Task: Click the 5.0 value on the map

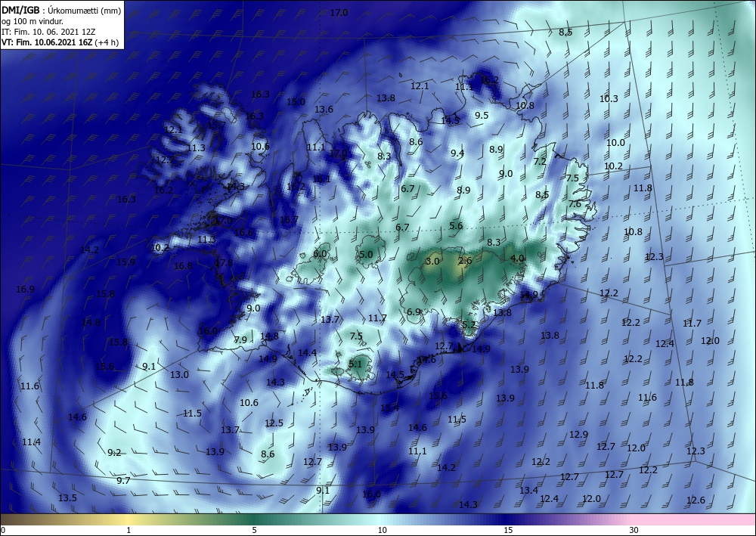Action: coord(366,254)
